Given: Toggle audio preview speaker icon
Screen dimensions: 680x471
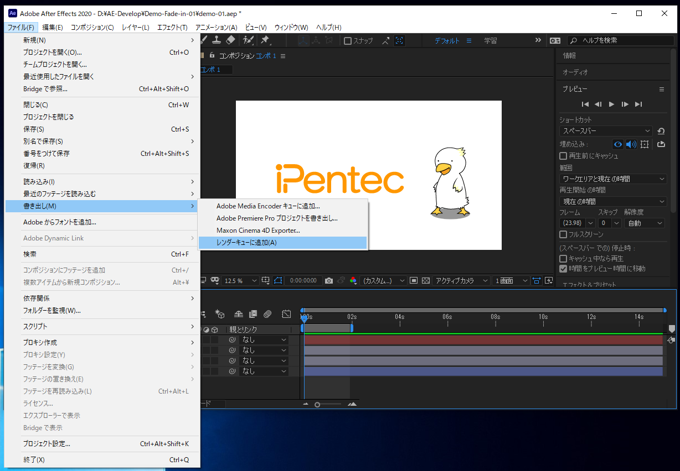Looking at the screenshot, I should 631,144.
